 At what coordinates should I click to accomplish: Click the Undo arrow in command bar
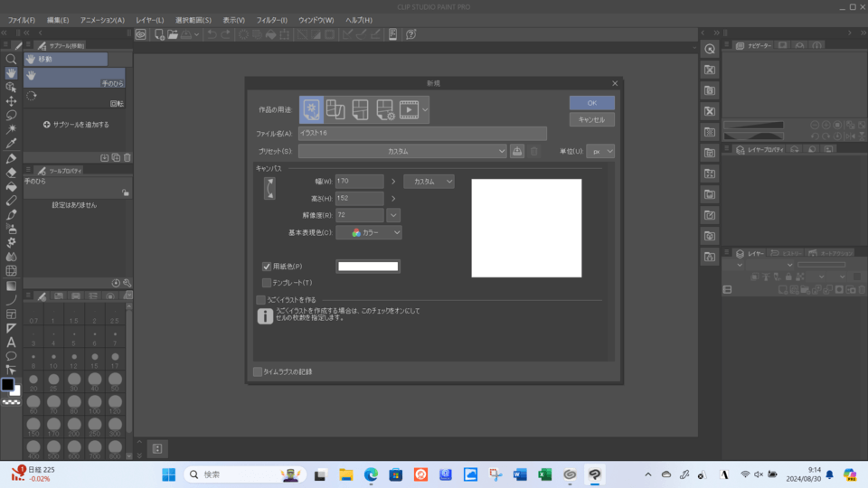pos(212,34)
